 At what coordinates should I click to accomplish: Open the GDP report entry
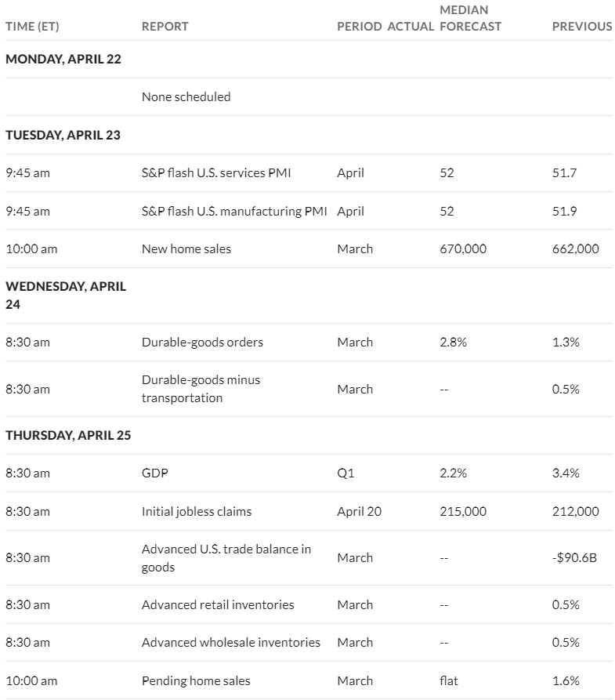[x=155, y=473]
